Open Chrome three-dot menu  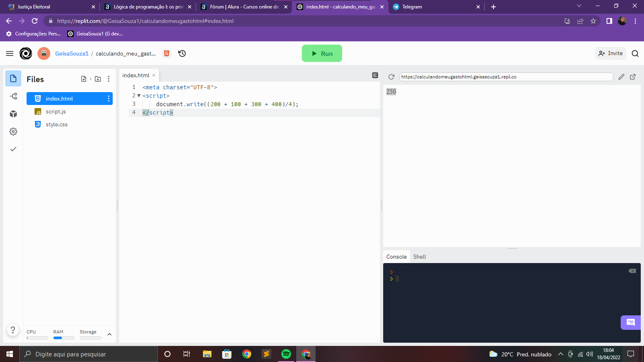636,21
